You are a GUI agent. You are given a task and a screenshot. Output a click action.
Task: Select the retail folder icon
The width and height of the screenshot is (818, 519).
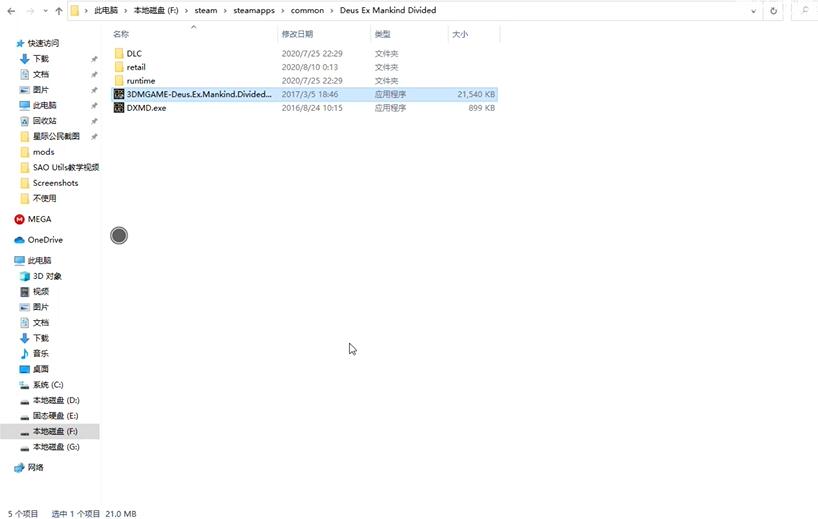[119, 67]
